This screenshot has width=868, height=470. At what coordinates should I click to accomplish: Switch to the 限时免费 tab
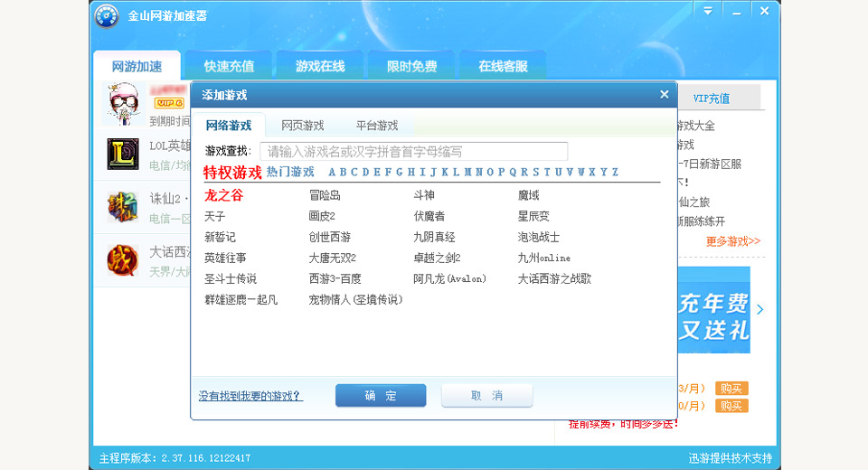pyautogui.click(x=411, y=66)
